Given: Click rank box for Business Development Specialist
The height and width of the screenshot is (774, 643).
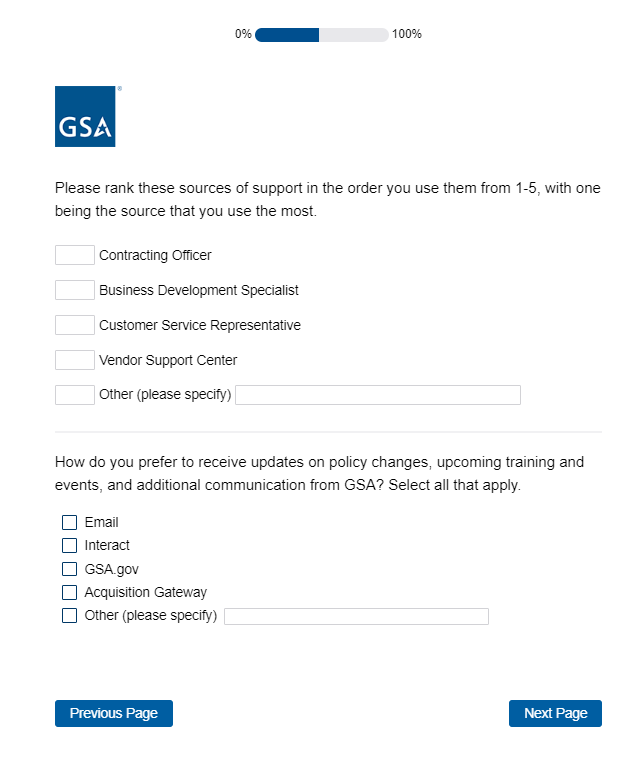Looking at the screenshot, I should coord(75,290).
